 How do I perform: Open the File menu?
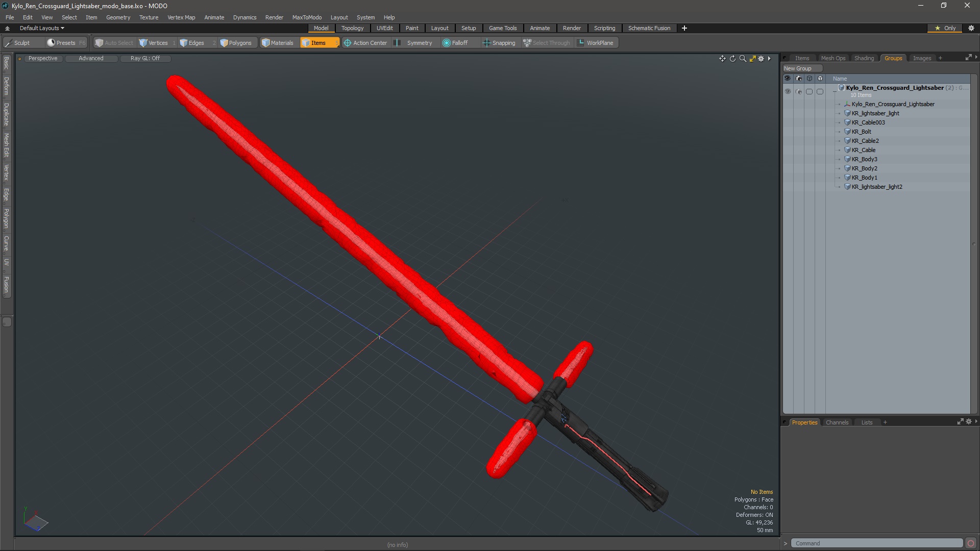click(x=10, y=17)
